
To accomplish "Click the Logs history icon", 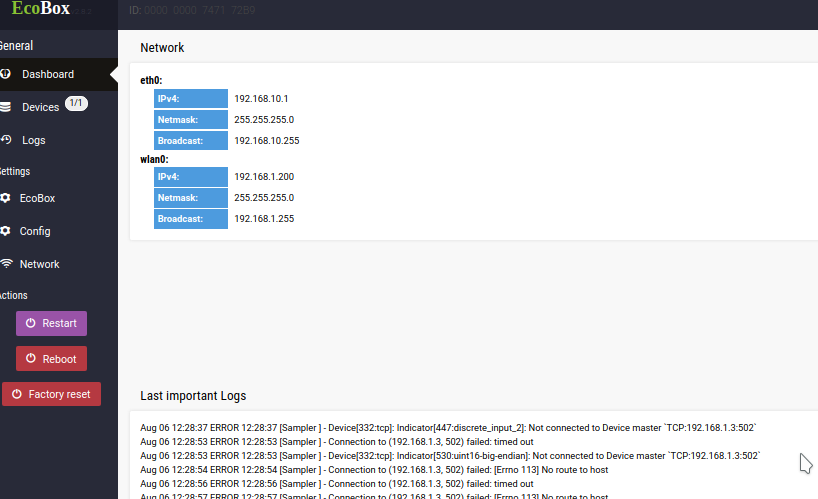I will (6, 139).
